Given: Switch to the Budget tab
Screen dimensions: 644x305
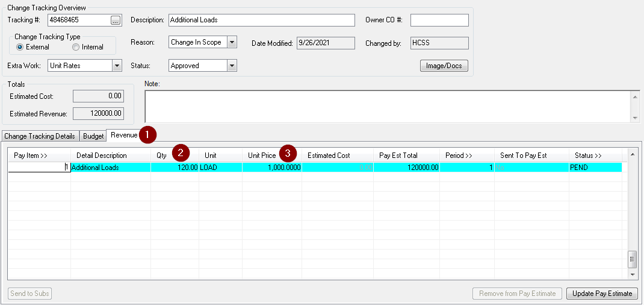Looking at the screenshot, I should (x=93, y=136).
